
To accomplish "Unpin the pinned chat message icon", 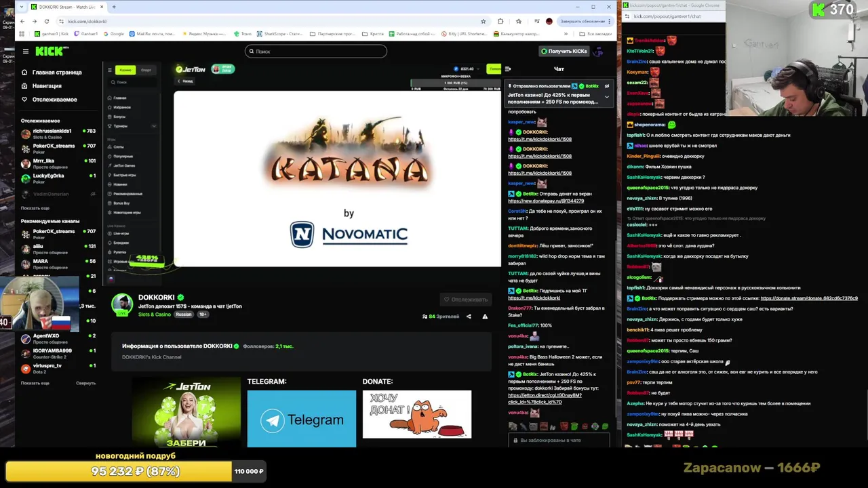I will point(607,86).
